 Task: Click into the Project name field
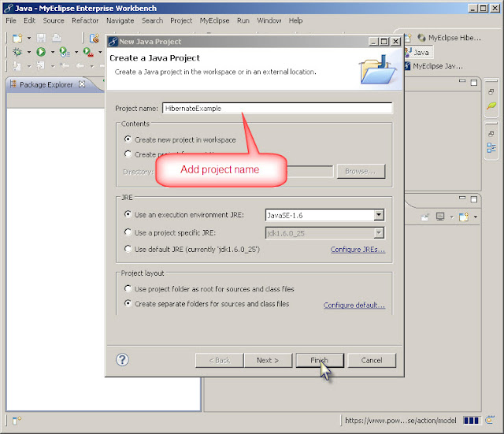(277, 109)
